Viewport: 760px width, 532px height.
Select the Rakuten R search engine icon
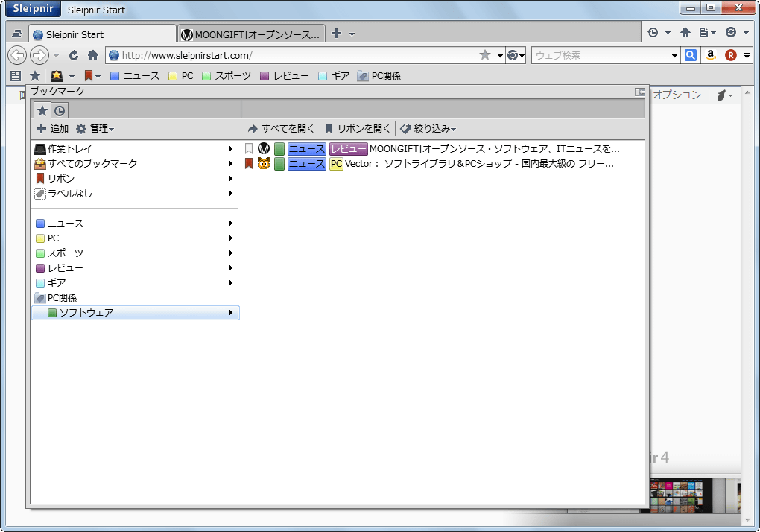(x=731, y=55)
